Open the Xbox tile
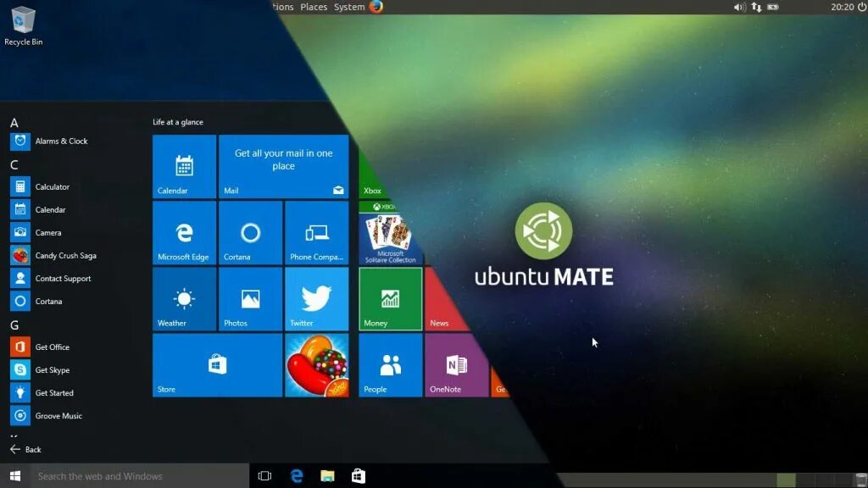 tap(374, 178)
